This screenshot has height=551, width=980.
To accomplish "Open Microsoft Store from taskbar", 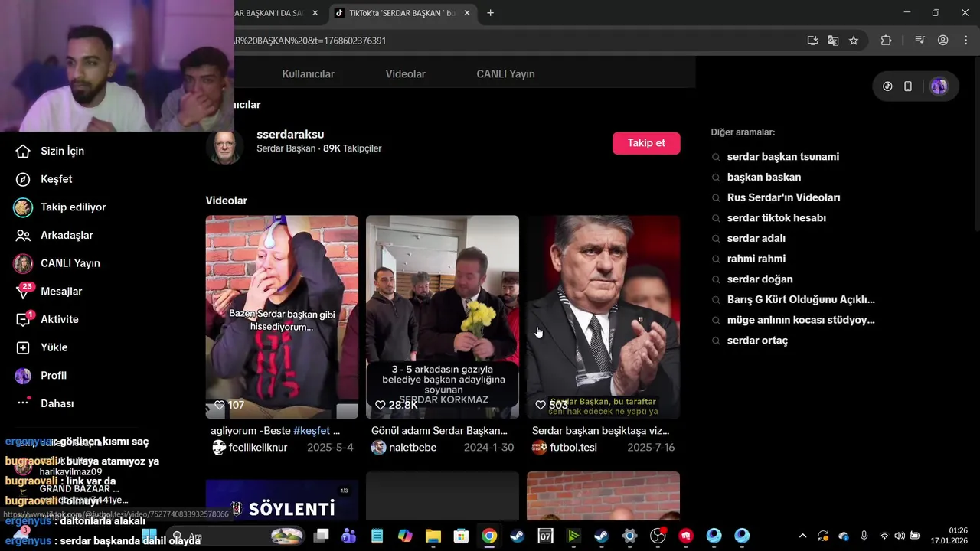I will [461, 536].
